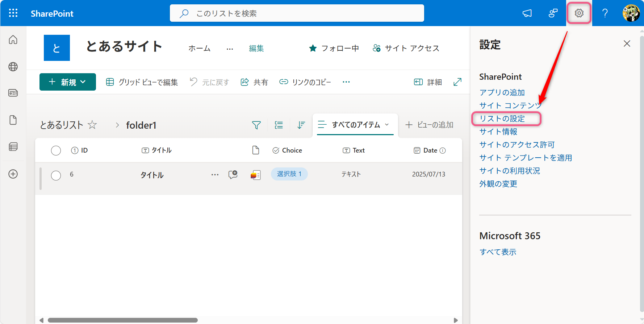
Task: Open the comment icon on row 6
Action: tap(233, 175)
